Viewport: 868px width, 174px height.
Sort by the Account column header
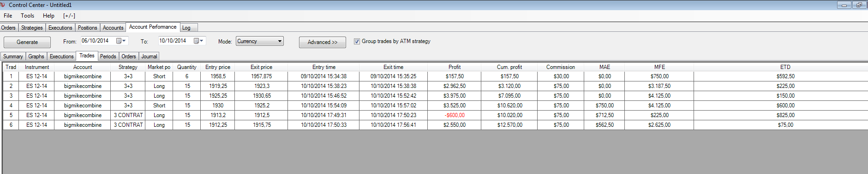(83, 67)
